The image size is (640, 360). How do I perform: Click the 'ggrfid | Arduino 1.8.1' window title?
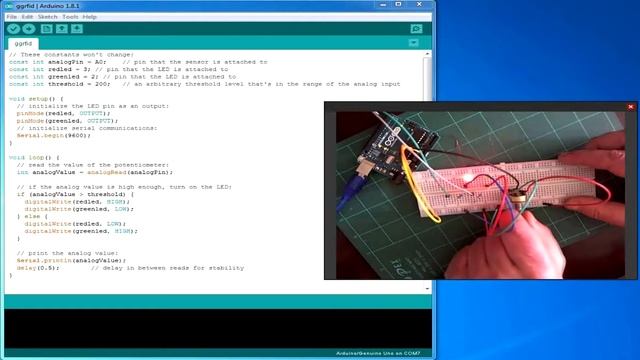tap(48, 6)
